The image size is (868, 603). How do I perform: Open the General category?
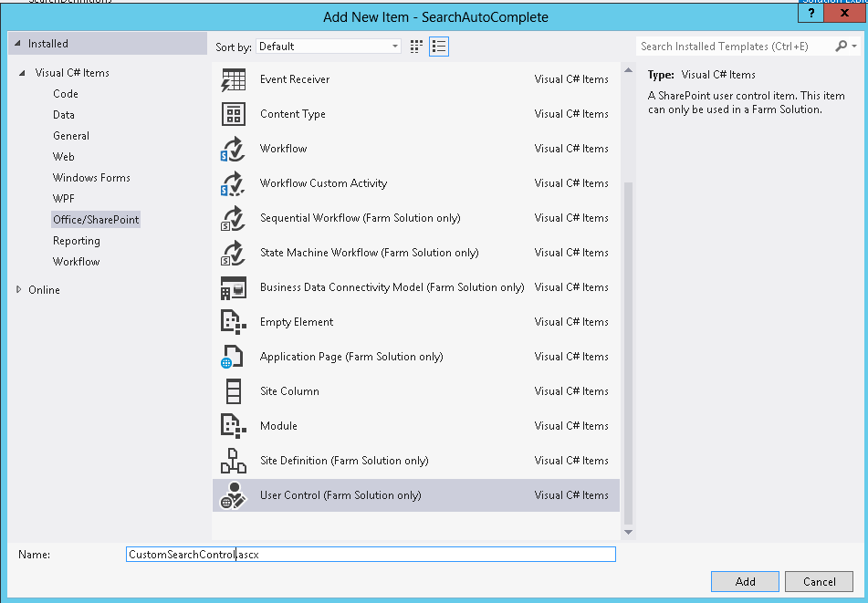[x=71, y=136]
